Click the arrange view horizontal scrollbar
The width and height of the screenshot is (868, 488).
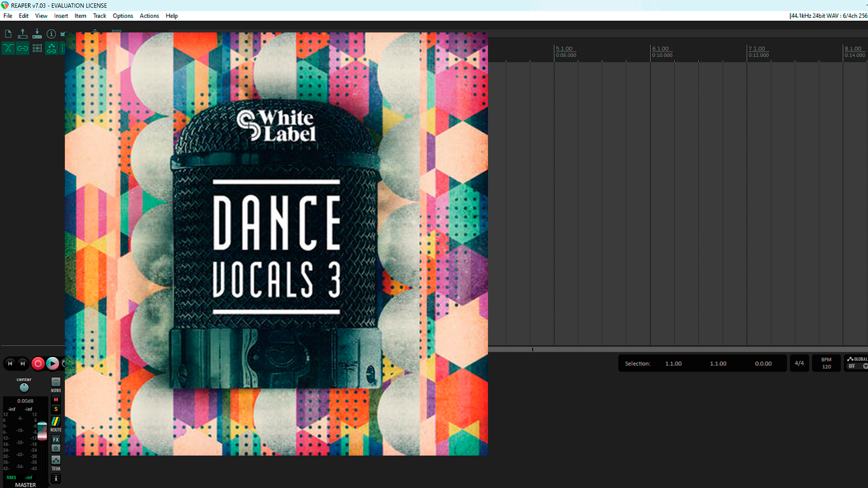[x=678, y=349]
